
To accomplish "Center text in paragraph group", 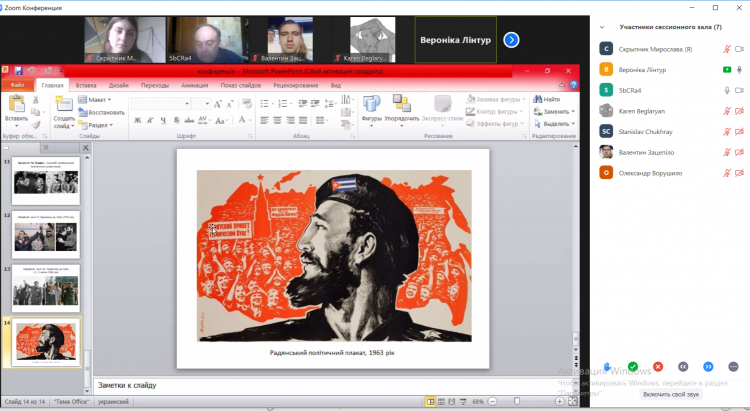I will pos(277,120).
